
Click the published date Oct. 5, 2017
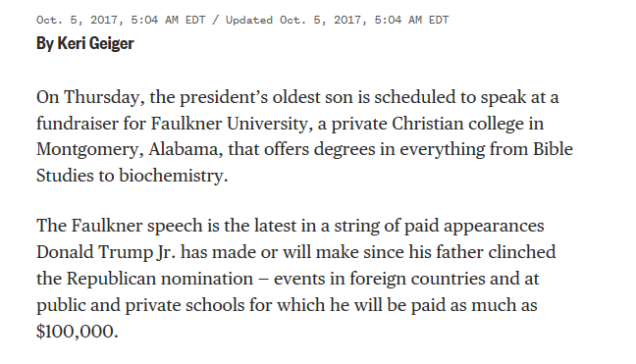click(x=79, y=20)
